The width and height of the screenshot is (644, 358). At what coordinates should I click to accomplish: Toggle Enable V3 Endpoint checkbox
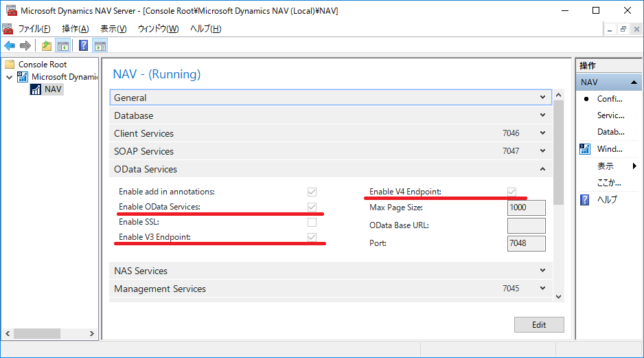[312, 237]
